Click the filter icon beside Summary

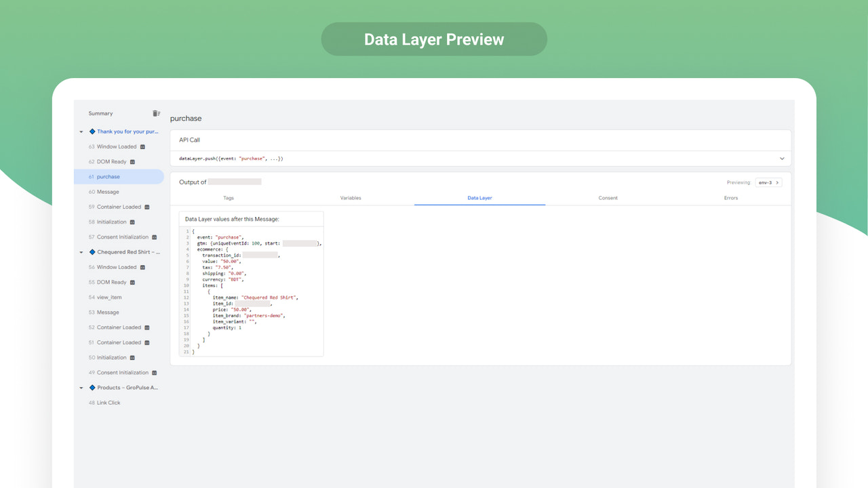point(156,113)
